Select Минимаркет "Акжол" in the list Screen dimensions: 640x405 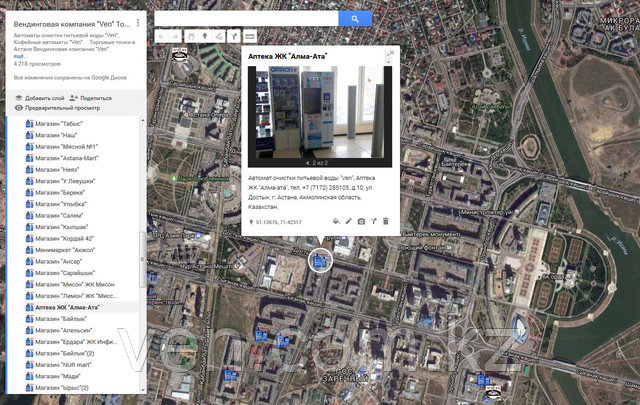click(60, 250)
